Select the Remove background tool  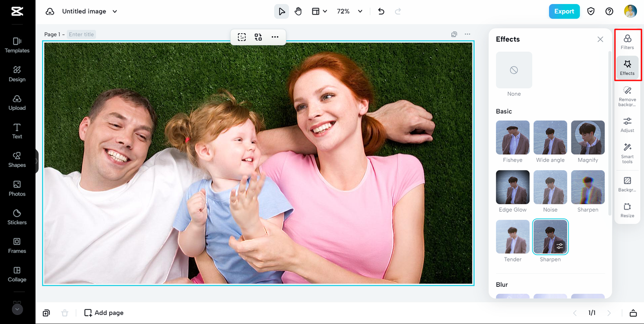tap(627, 95)
